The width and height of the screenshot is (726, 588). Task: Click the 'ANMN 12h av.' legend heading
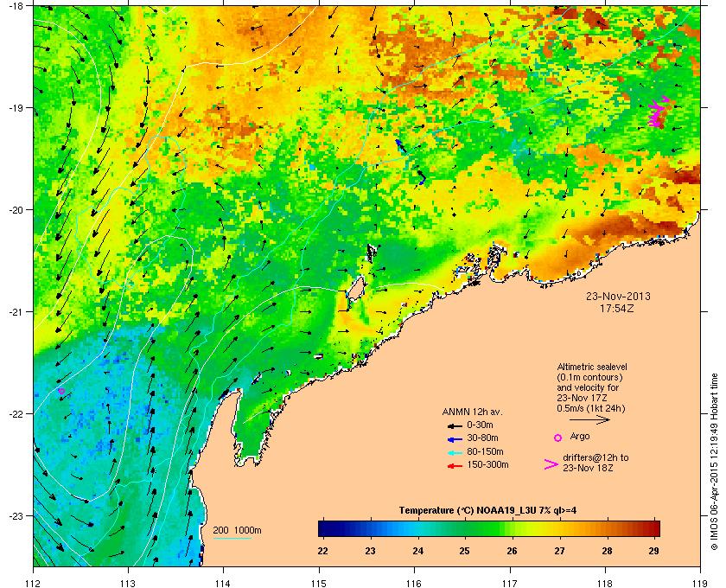(472, 412)
